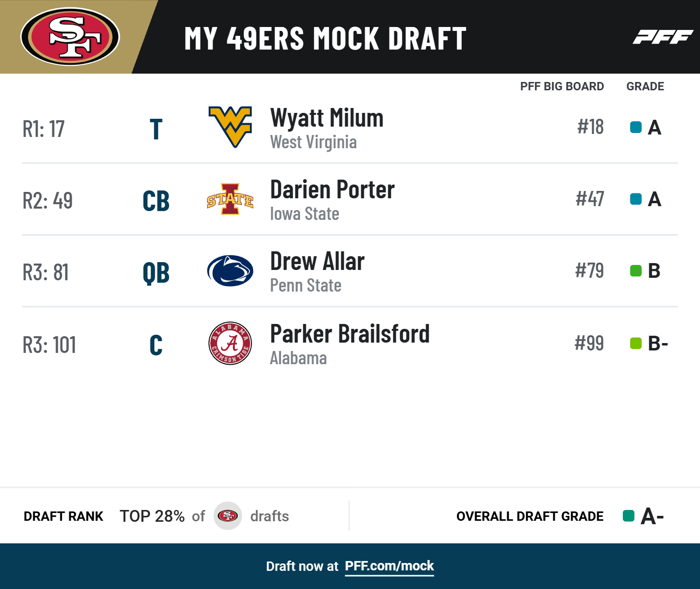Click the San Francisco 49ers header logo
The height and width of the screenshot is (589, 700).
pos(70,37)
